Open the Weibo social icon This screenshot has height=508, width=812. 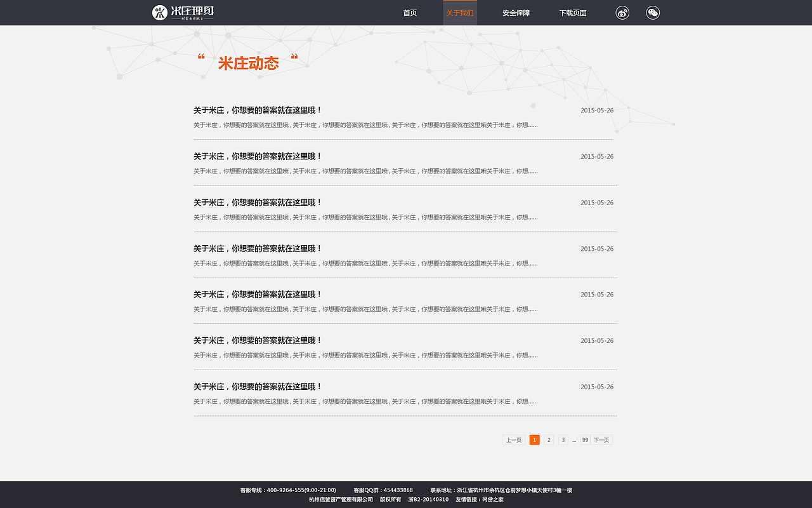point(622,13)
